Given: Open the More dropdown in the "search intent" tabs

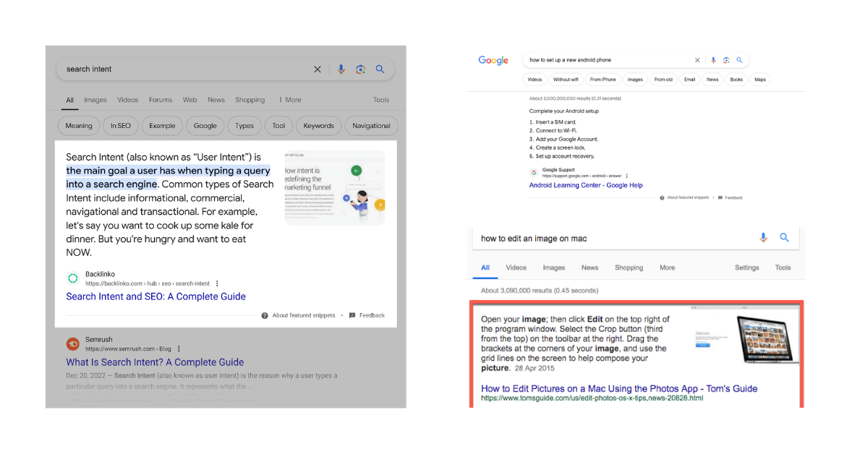Looking at the screenshot, I should [289, 100].
